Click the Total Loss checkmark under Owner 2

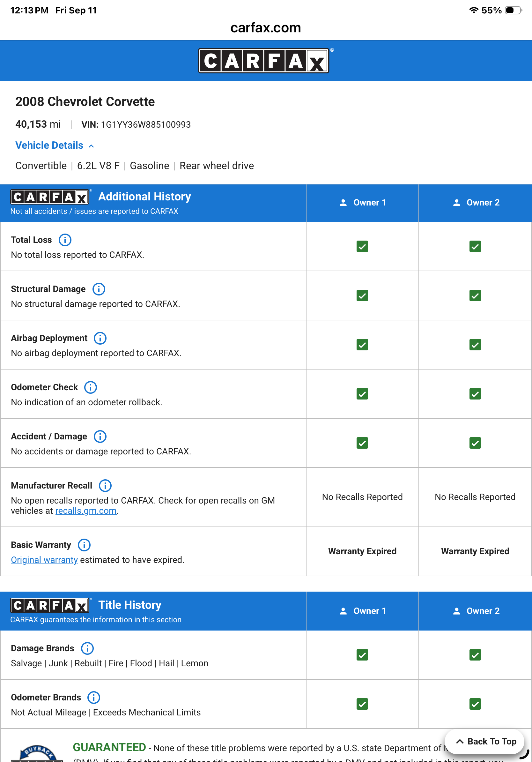tap(475, 246)
